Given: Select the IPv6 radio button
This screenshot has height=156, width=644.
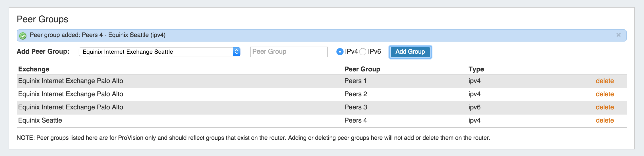Looking at the screenshot, I should [363, 52].
